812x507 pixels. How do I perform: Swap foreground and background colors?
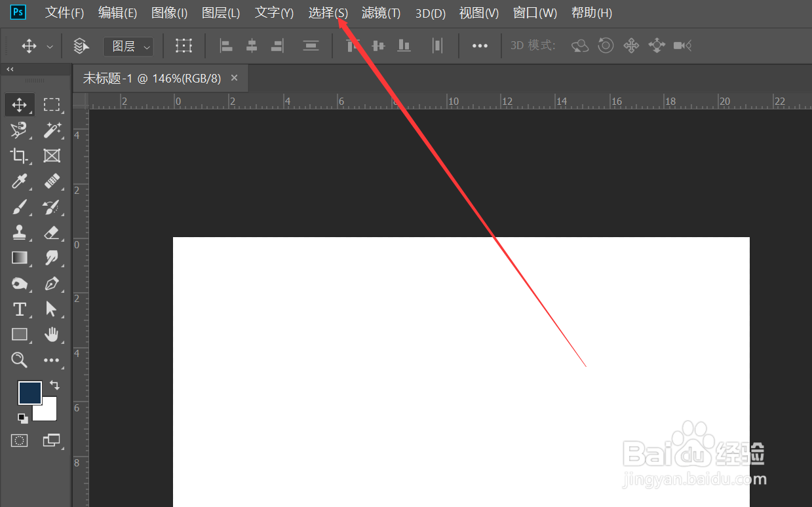click(54, 385)
